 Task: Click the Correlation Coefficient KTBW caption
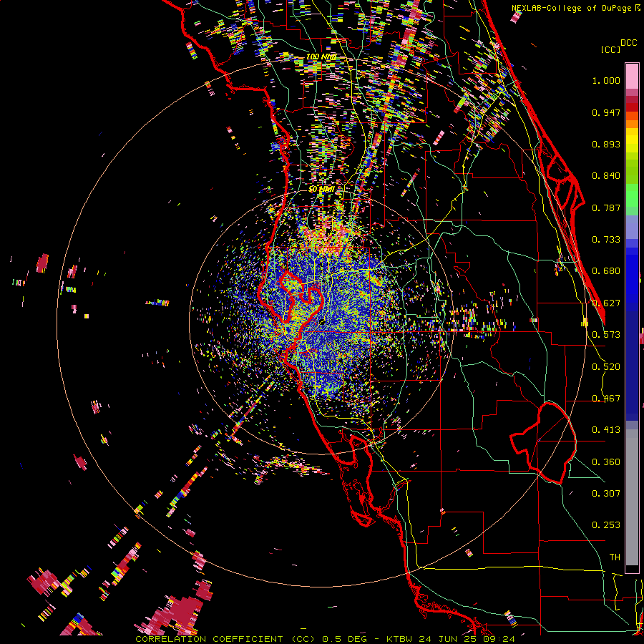[x=325, y=639]
